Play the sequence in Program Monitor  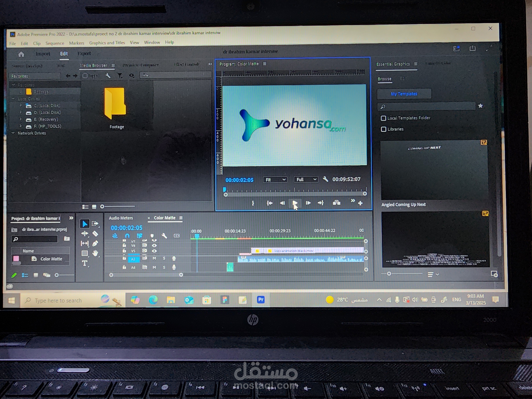click(295, 203)
